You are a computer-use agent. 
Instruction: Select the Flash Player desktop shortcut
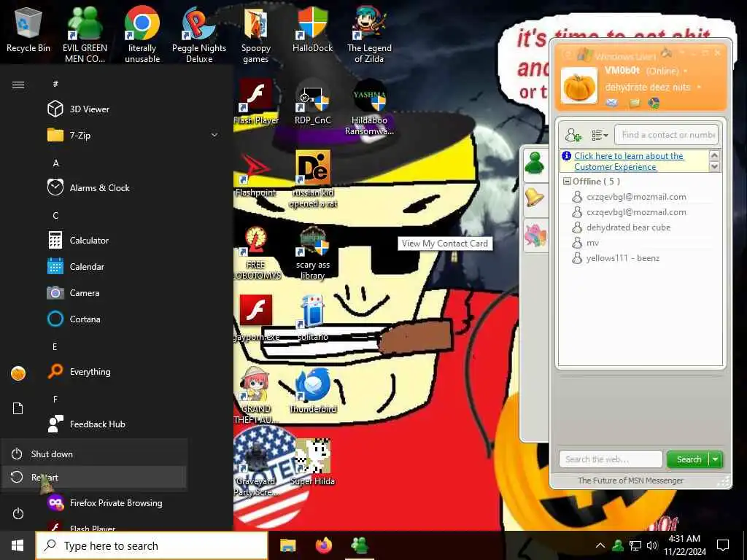[256, 101]
